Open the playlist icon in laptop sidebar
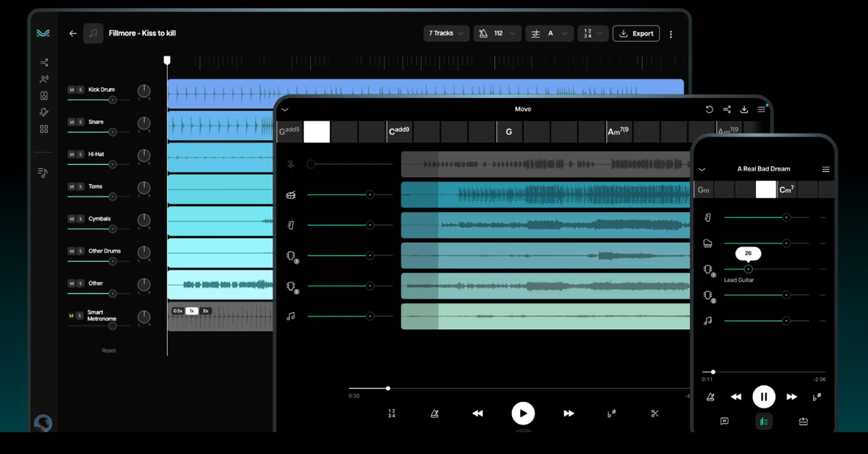Viewport: 868px width, 454px height. (x=43, y=173)
